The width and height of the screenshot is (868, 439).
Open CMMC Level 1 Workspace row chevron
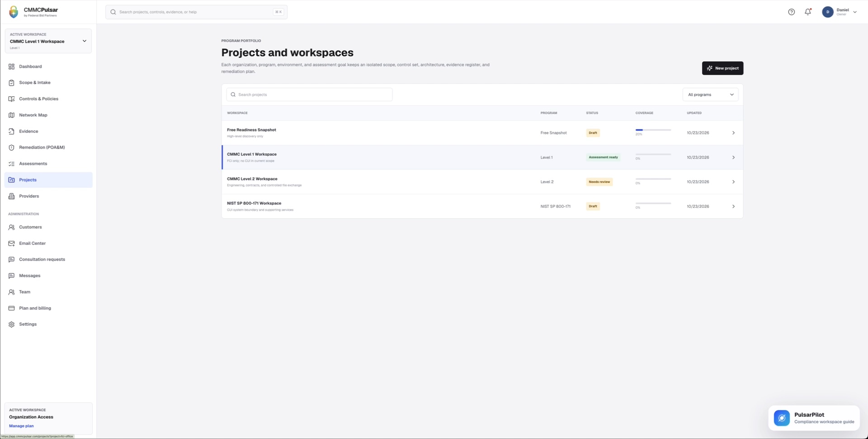[x=733, y=158]
